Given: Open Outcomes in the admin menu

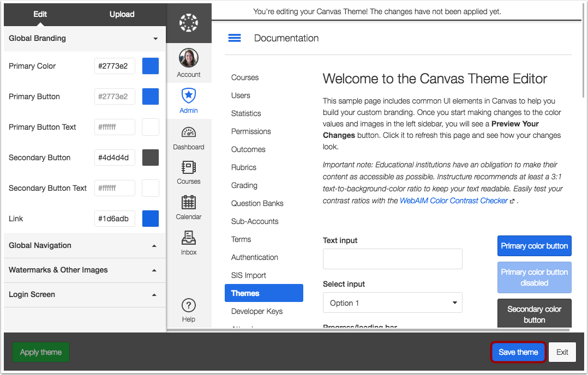Looking at the screenshot, I should (248, 149).
